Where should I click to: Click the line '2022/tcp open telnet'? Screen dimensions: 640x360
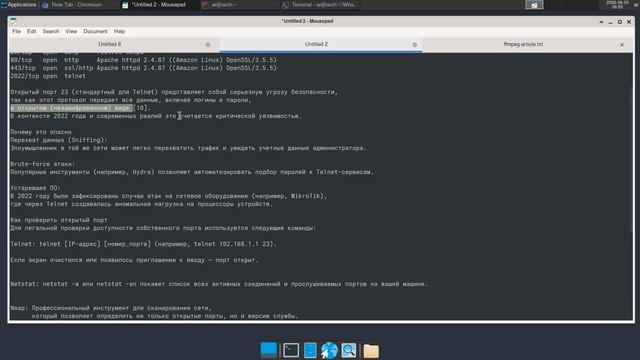tap(48, 76)
